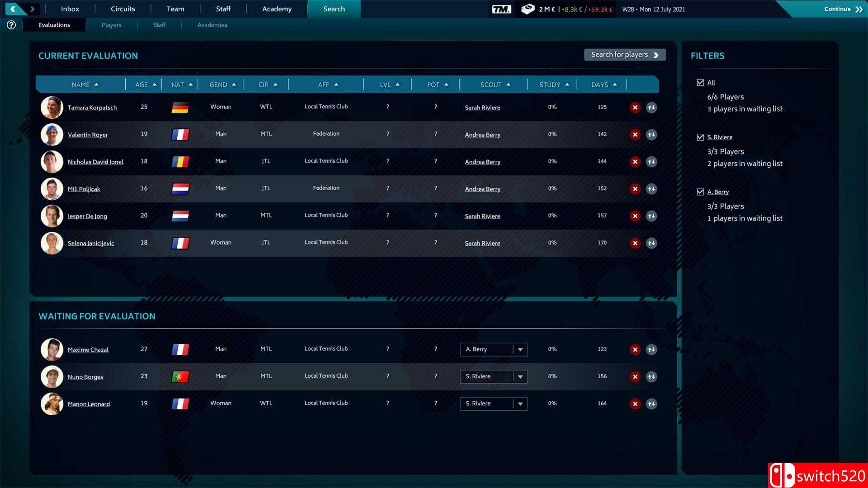Expand scout dropdown for Nuno Borges
This screenshot has height=488, width=868.
click(520, 377)
